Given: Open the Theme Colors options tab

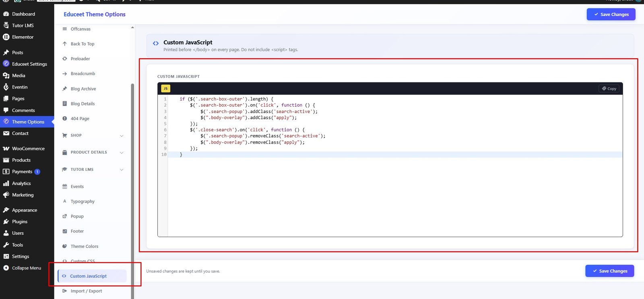Looking at the screenshot, I should click(x=93, y=246).
